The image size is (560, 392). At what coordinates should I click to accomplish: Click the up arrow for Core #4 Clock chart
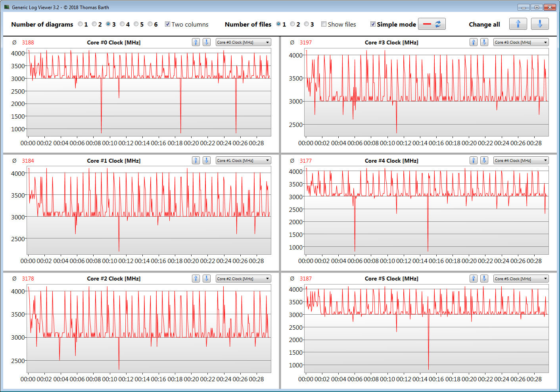pyautogui.click(x=474, y=160)
